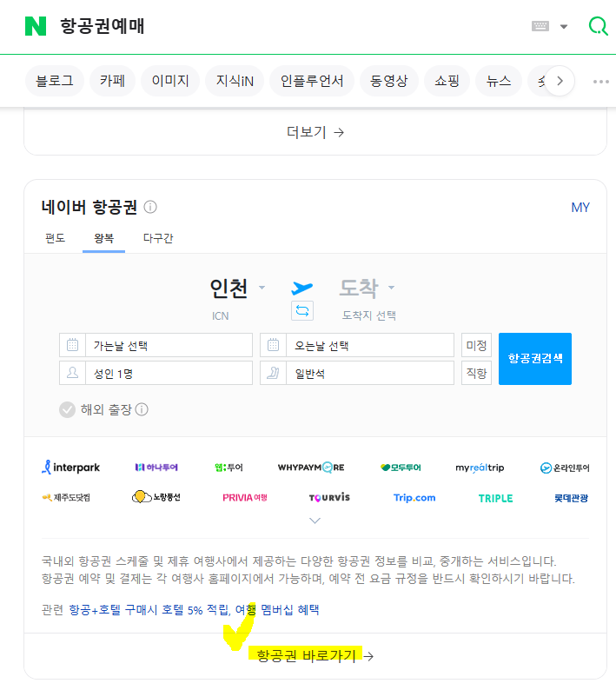Open the 오는날 선택 date field
The width and height of the screenshot is (616, 690).
pos(357,345)
